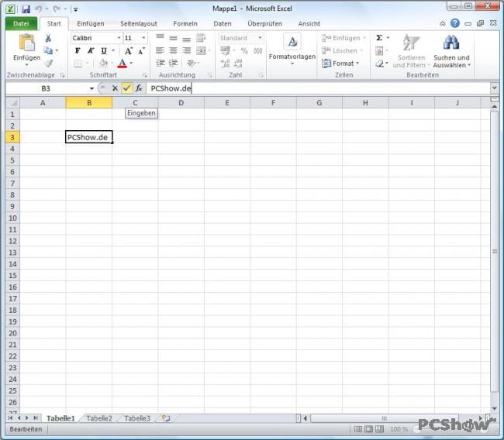Click the Undo arrow icon

38,9
